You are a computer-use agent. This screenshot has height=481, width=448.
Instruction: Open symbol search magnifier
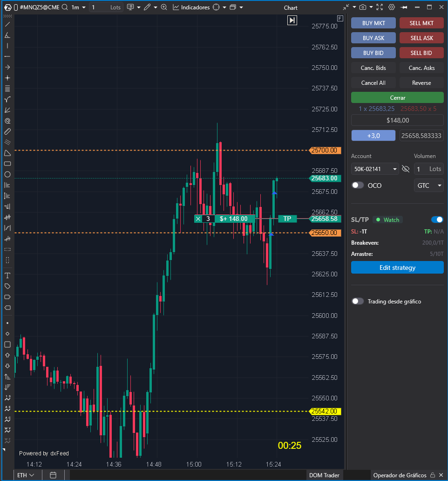65,7
